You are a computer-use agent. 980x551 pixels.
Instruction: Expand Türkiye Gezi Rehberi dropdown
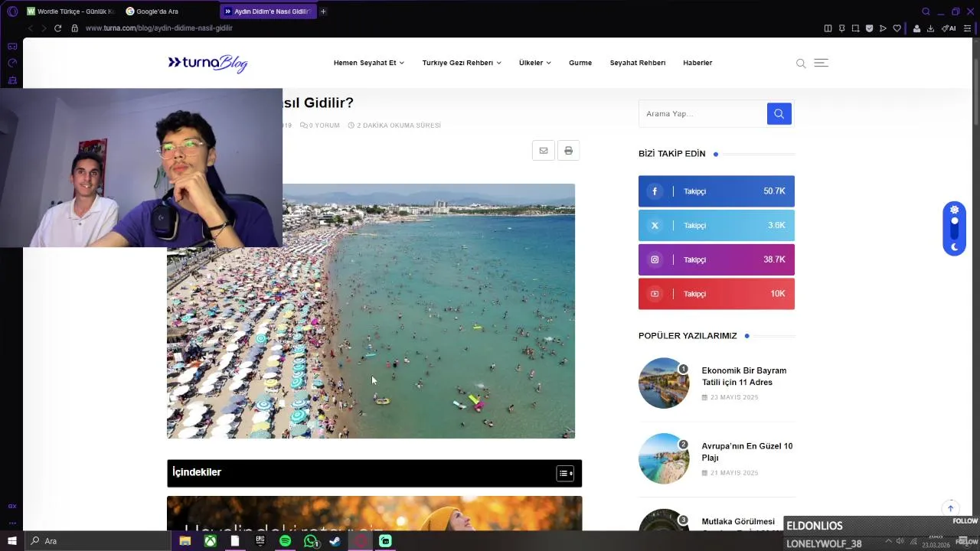(x=462, y=63)
